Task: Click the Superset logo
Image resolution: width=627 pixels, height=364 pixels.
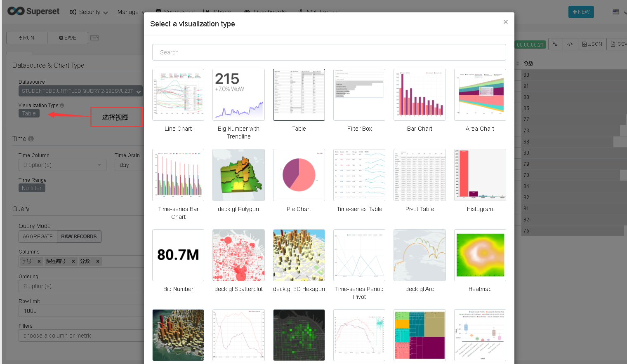Action: [33, 11]
